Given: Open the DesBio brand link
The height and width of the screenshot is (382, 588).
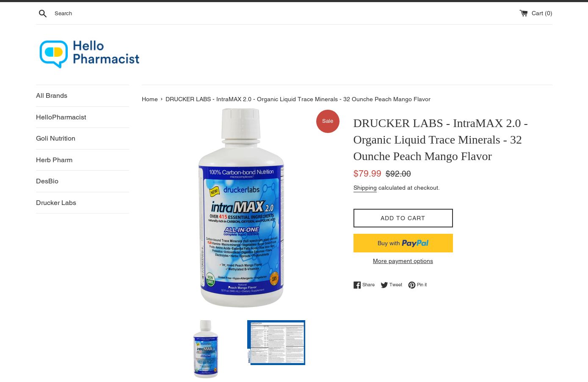Looking at the screenshot, I should click(x=47, y=181).
